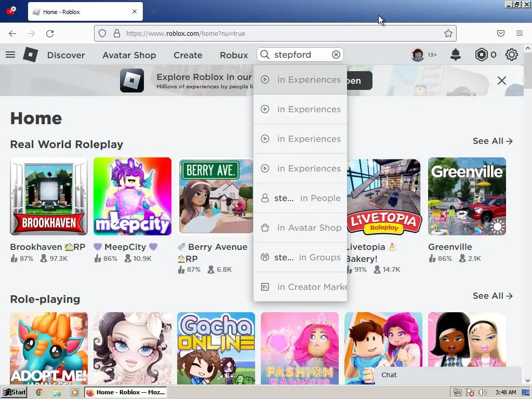Open the Avatar Shop page
This screenshot has width=532, height=399.
tap(129, 55)
